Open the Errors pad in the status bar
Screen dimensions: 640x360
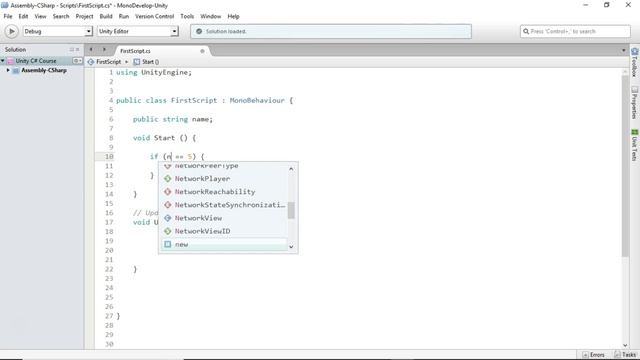coord(593,355)
